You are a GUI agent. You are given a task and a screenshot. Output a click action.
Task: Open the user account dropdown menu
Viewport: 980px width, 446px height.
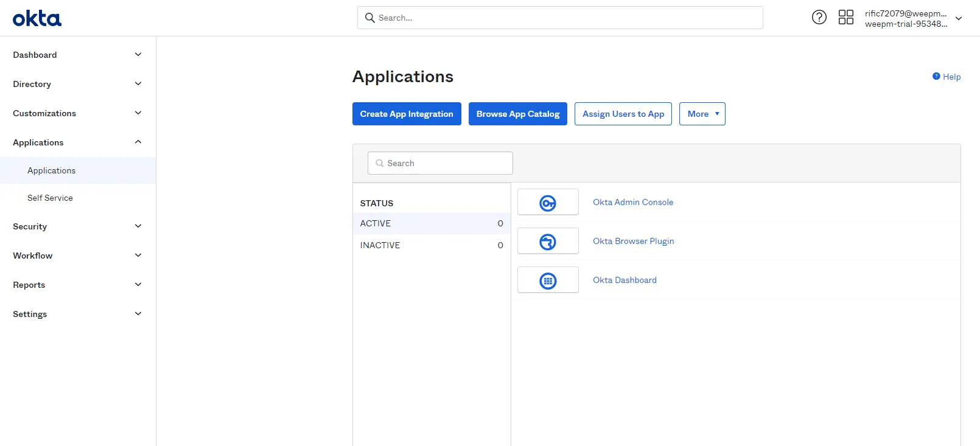[x=959, y=18]
